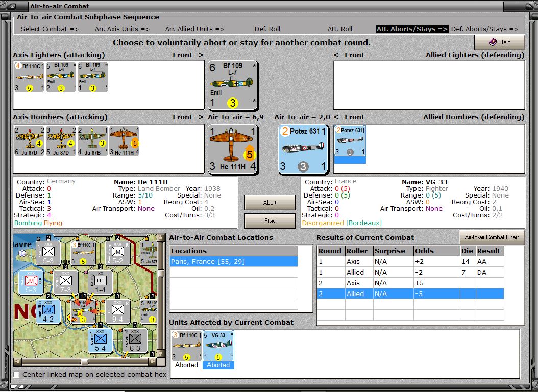Click the large front He 111H bomber counter
538x392 pixels.
(233, 149)
